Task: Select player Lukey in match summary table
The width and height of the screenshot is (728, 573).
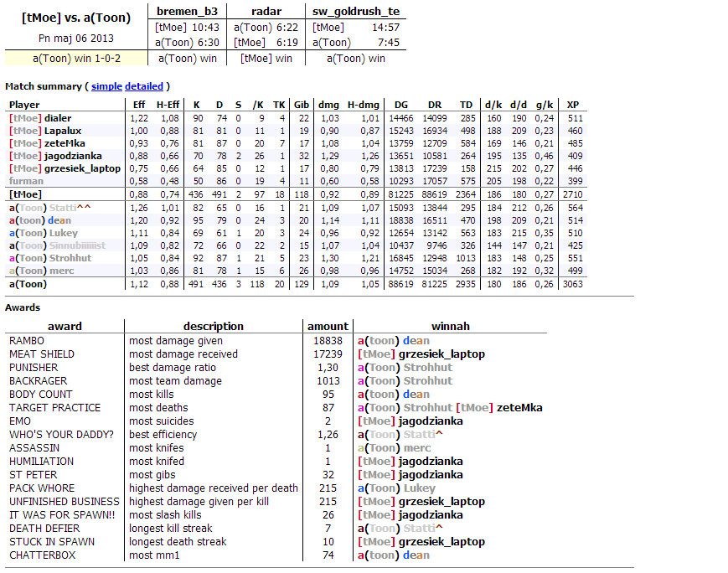Action: pos(63,233)
